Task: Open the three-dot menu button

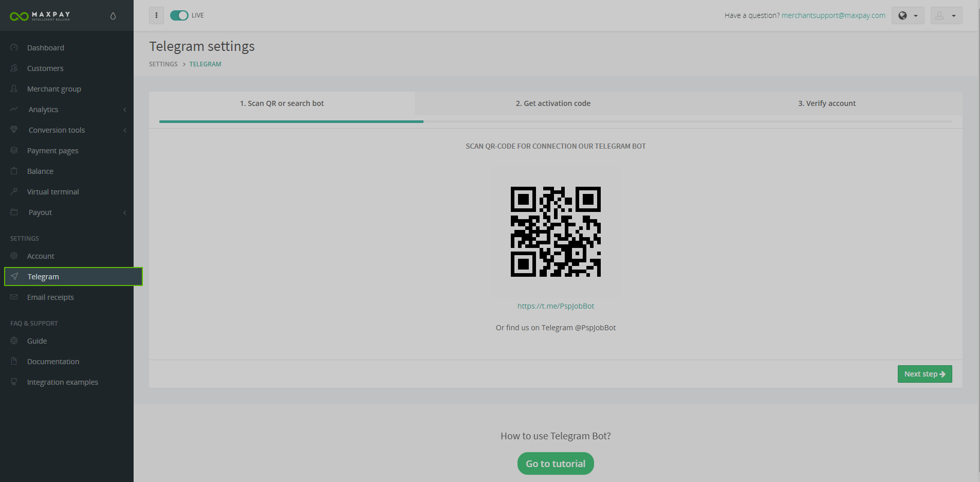Action: coord(156,15)
